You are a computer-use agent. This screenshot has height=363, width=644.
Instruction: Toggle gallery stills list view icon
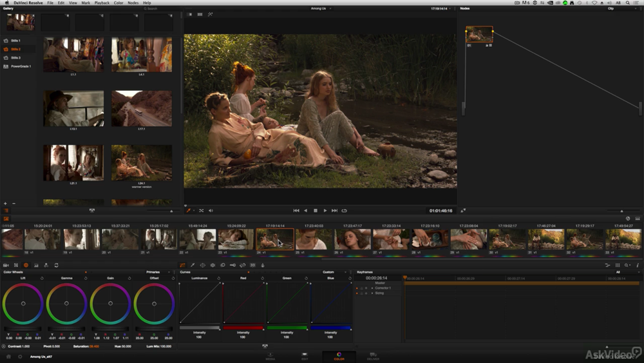click(x=6, y=210)
